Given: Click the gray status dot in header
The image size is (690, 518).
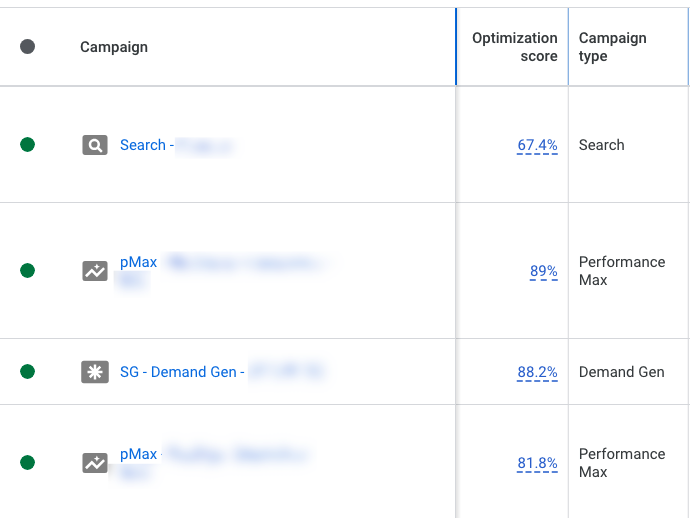Looking at the screenshot, I should pyautogui.click(x=27, y=47).
